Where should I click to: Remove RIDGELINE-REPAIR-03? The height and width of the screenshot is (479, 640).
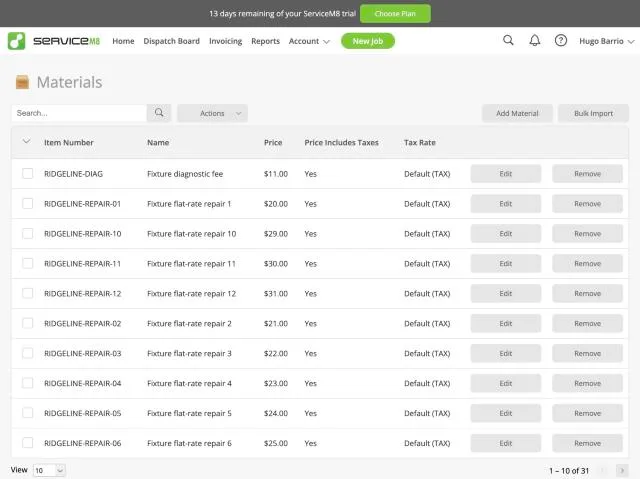pos(587,353)
